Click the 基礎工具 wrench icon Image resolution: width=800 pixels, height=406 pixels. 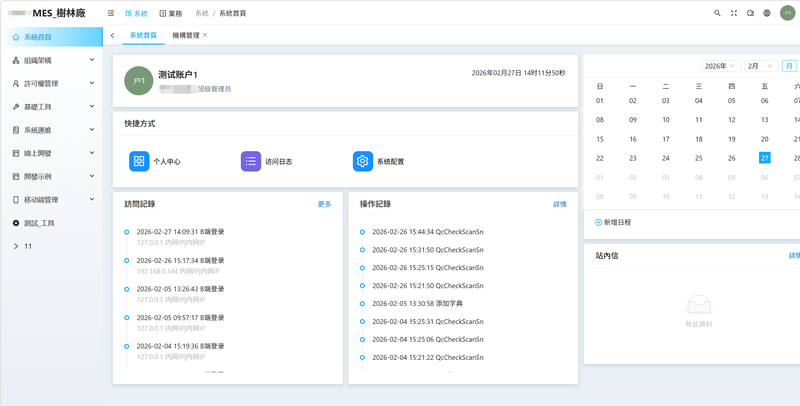(16, 107)
